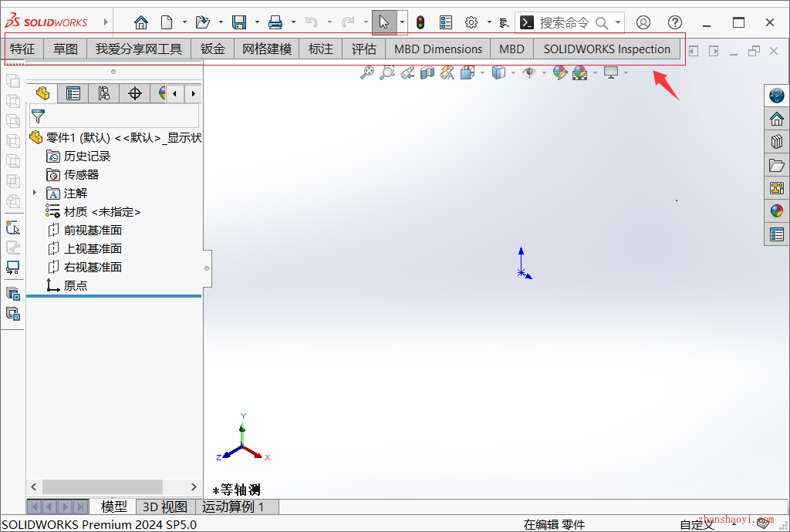Open the search command dropdown arrow
The image size is (790, 532).
[618, 22]
